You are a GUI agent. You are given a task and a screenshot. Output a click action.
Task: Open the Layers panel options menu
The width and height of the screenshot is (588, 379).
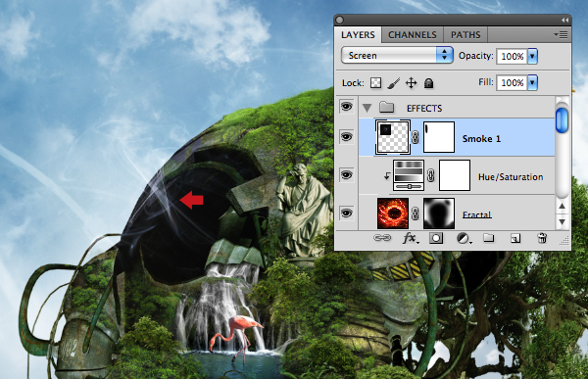[x=561, y=35]
